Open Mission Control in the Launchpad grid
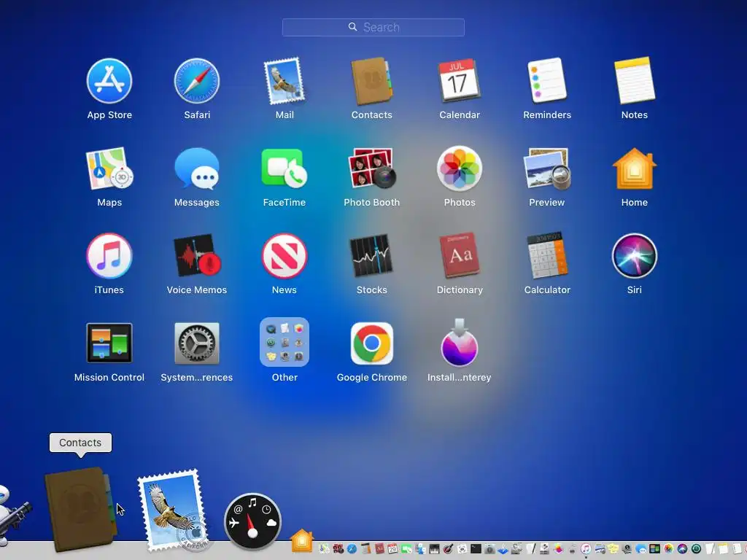The height and width of the screenshot is (560, 747). pyautogui.click(x=109, y=343)
